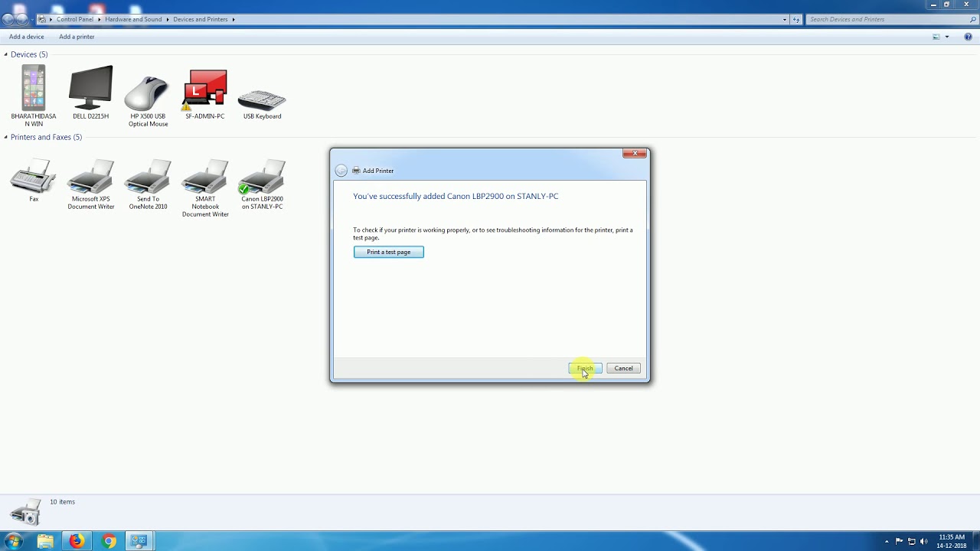
Task: Click the '10 items' status text
Action: pos(63,502)
